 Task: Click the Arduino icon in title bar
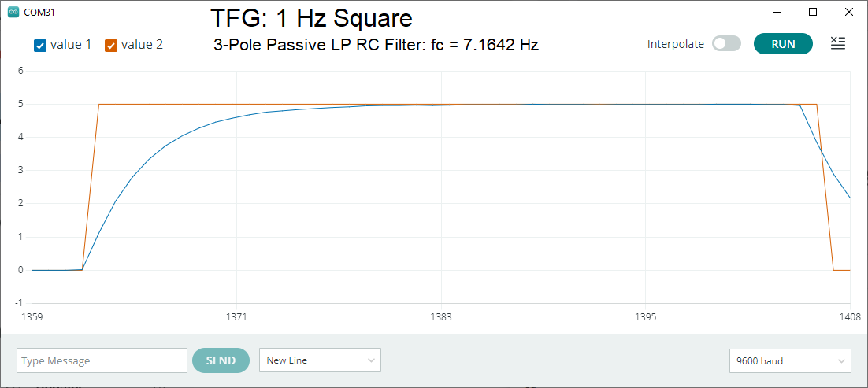(x=13, y=13)
